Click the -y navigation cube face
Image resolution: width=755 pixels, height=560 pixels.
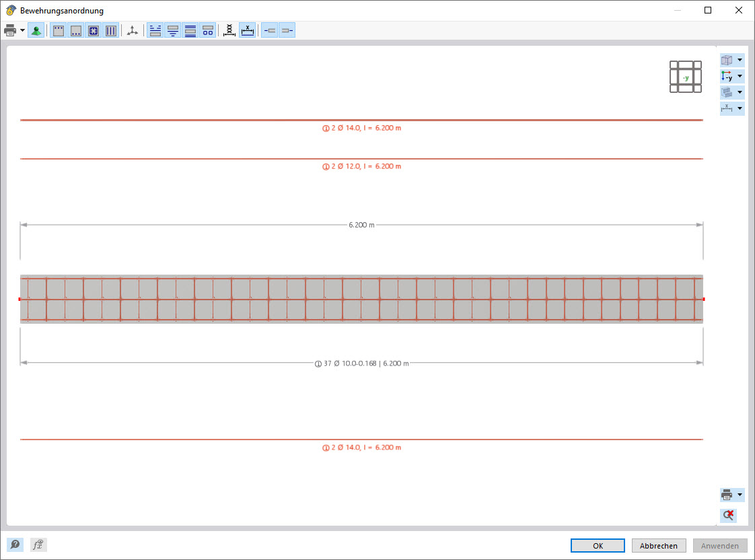point(686,77)
